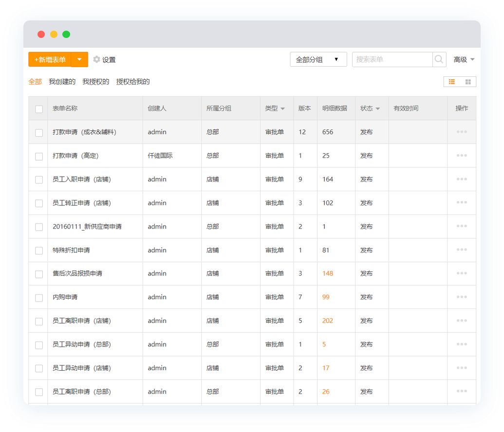504x432 pixels.
Task: Open detail data 99 for 内购申请
Action: click(x=326, y=297)
